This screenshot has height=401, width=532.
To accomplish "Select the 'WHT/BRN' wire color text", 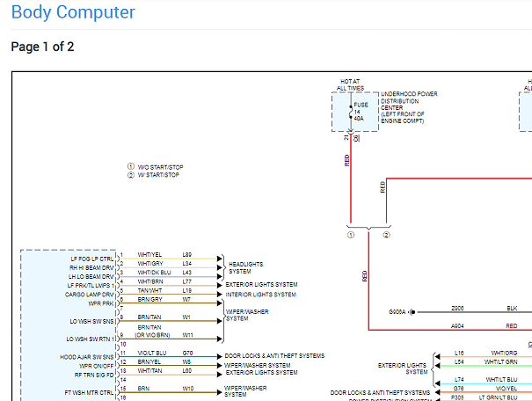I will (150, 281).
